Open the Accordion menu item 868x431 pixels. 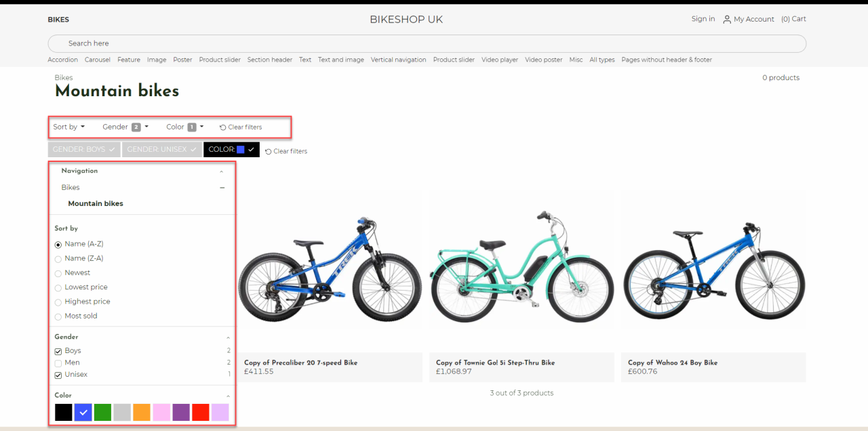point(62,60)
